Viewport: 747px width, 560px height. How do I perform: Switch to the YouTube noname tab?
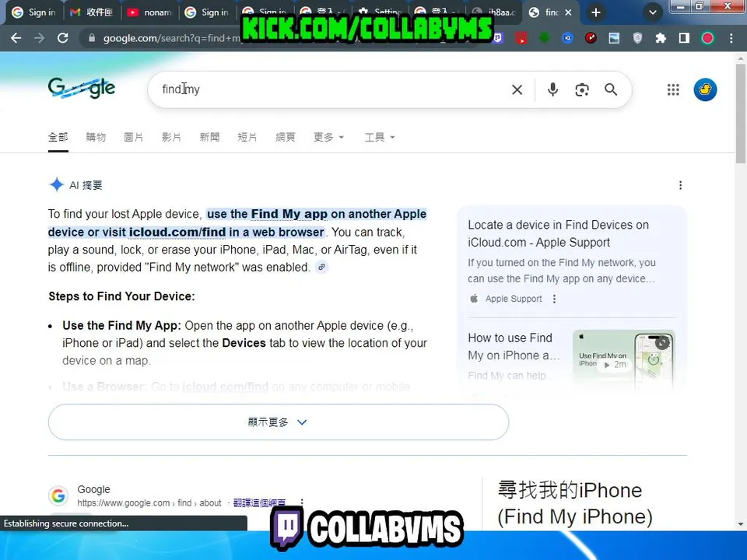click(x=149, y=12)
